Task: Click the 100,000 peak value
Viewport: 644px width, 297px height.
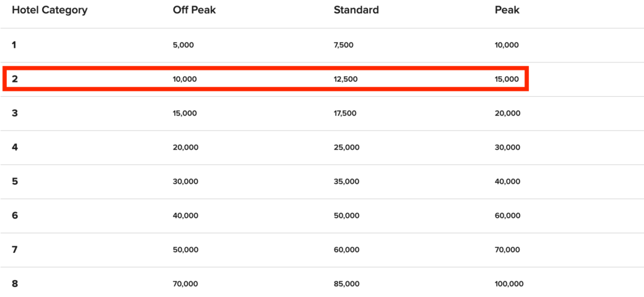Action: click(x=509, y=284)
